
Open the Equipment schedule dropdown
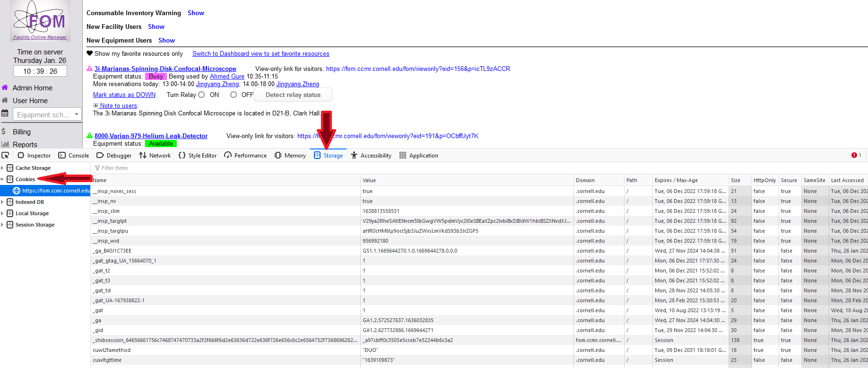(47, 114)
